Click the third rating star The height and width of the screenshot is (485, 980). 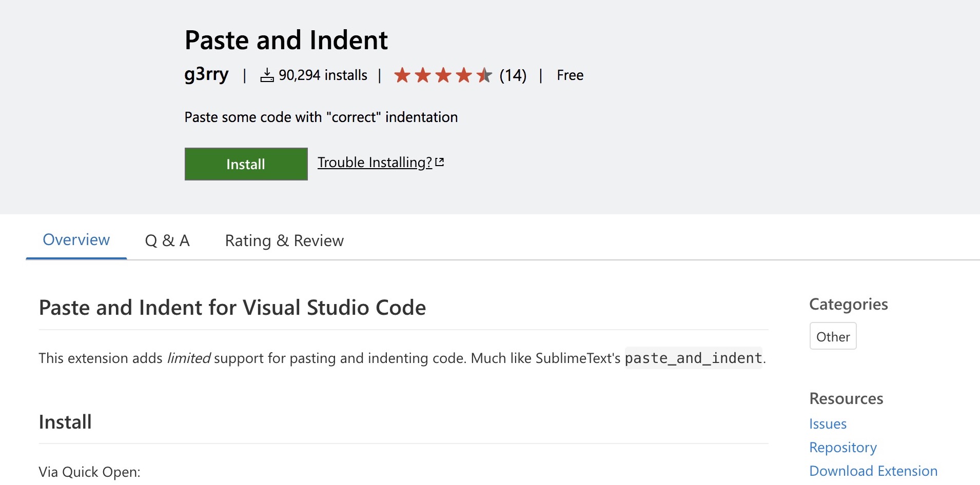(443, 75)
